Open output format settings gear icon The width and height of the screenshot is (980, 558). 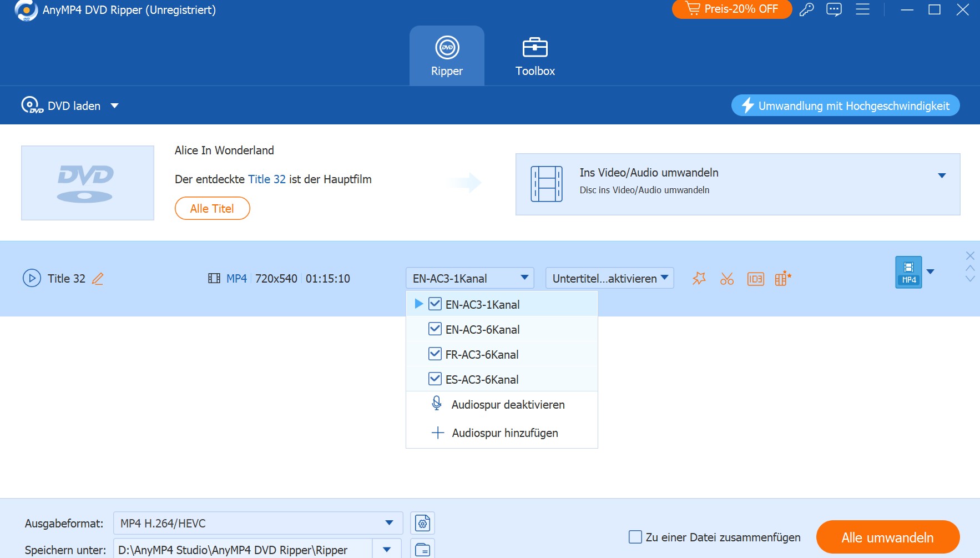422,523
